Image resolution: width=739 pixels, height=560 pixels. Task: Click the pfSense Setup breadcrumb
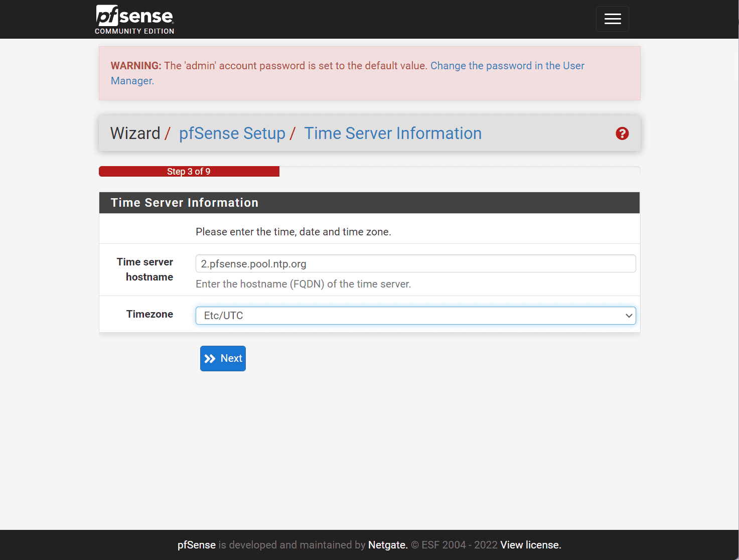[x=232, y=133]
